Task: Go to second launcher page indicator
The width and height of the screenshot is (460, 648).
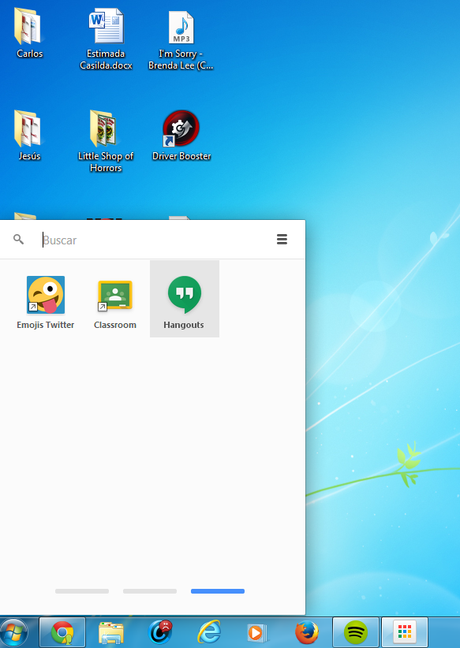Action: [150, 591]
